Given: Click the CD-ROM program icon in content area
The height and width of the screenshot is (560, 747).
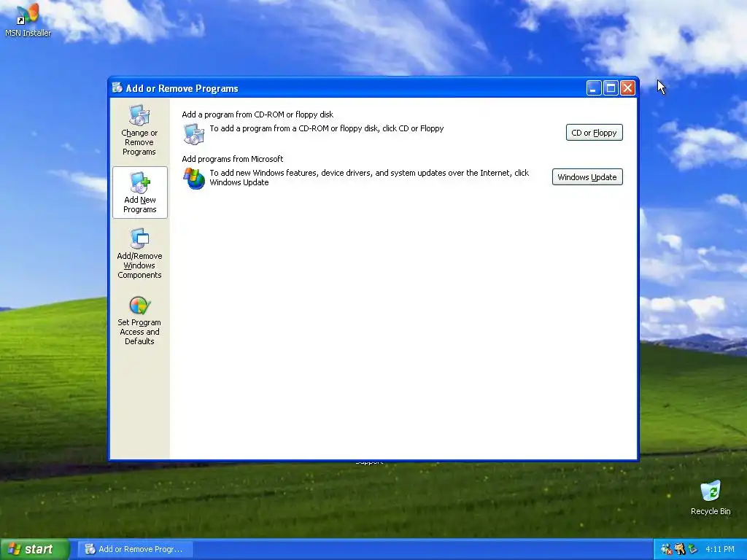Looking at the screenshot, I should click(x=194, y=133).
